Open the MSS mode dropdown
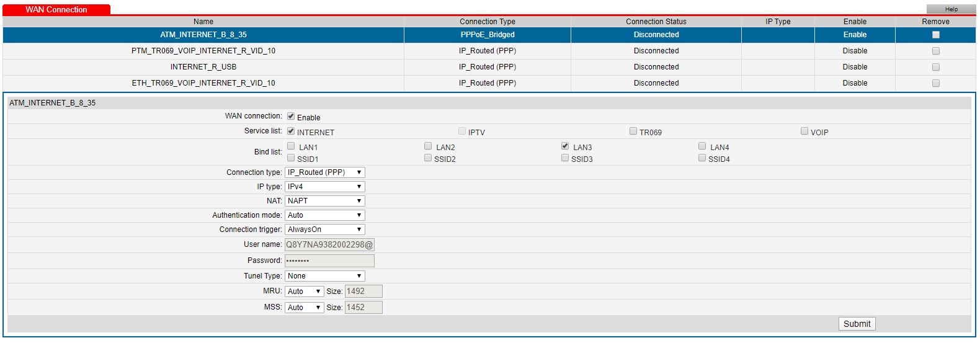Screen dimensions: 980x343 coord(305,308)
